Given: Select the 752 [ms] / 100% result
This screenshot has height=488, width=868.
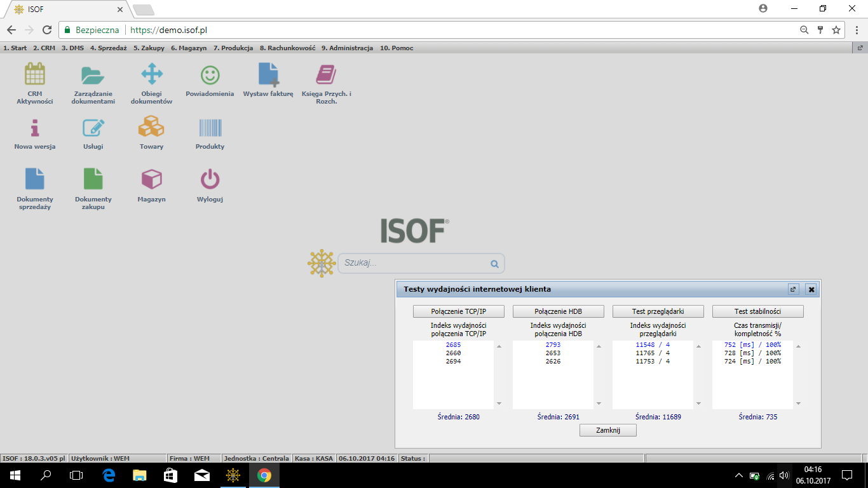Looking at the screenshot, I should 752,345.
